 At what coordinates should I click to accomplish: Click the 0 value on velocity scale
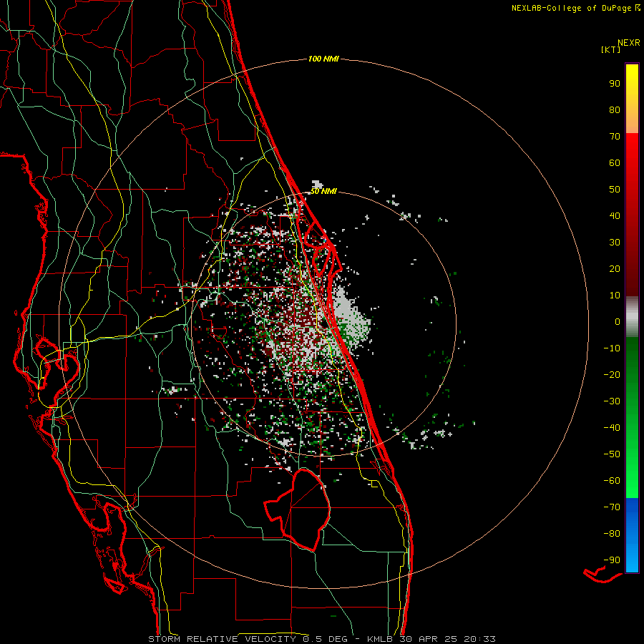tap(618, 322)
